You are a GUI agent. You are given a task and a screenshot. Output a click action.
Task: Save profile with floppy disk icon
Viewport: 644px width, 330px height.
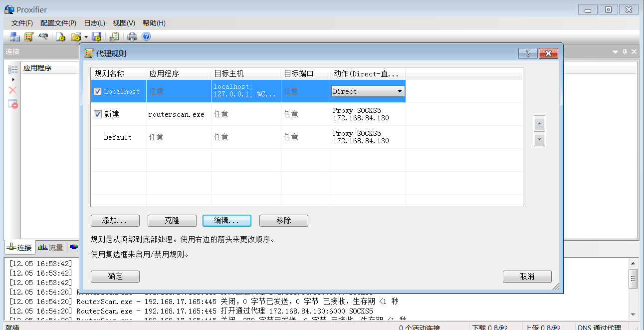pyautogui.click(x=97, y=36)
